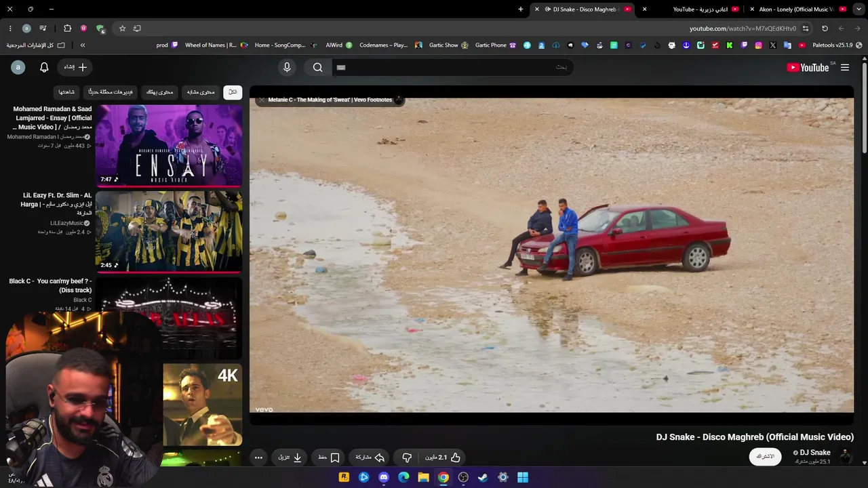Viewport: 868px width, 488px height.
Task: Select the محتوى مشابه filter chip
Action: click(x=201, y=92)
